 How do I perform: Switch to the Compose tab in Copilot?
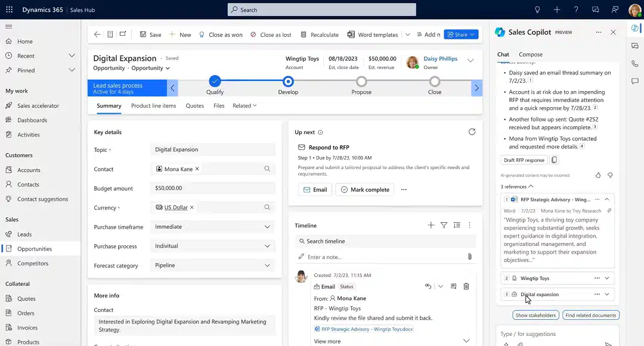point(531,54)
